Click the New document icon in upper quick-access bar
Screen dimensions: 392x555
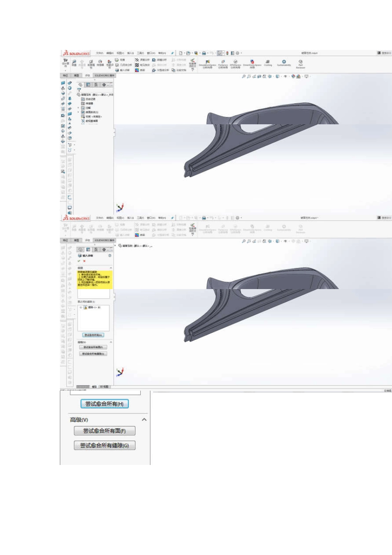tap(181, 53)
